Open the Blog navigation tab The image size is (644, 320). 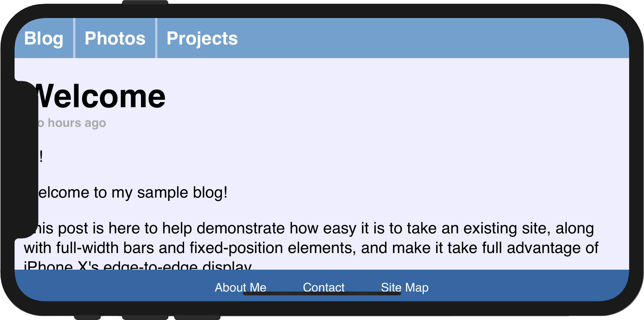point(44,38)
